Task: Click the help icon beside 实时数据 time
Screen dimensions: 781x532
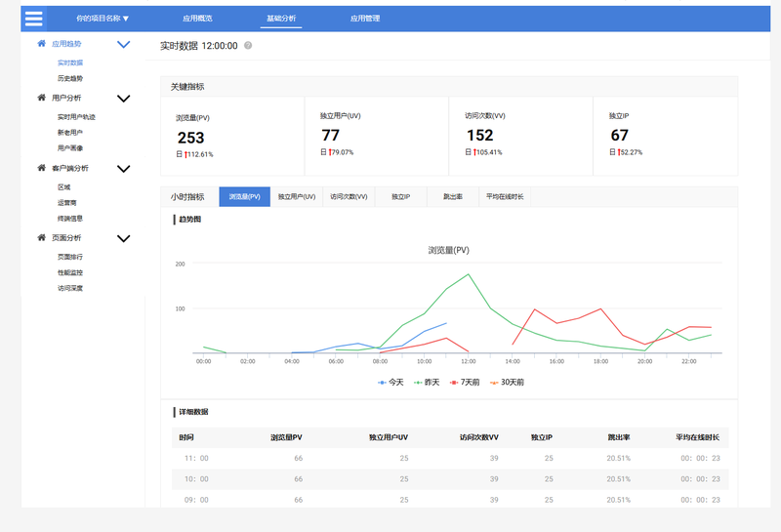Action: click(x=248, y=45)
